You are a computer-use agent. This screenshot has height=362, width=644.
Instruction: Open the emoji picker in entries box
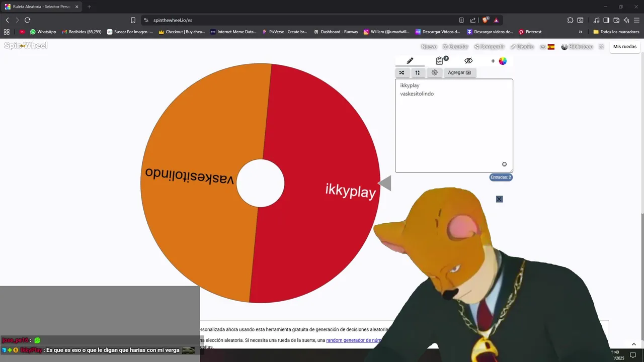tap(504, 164)
